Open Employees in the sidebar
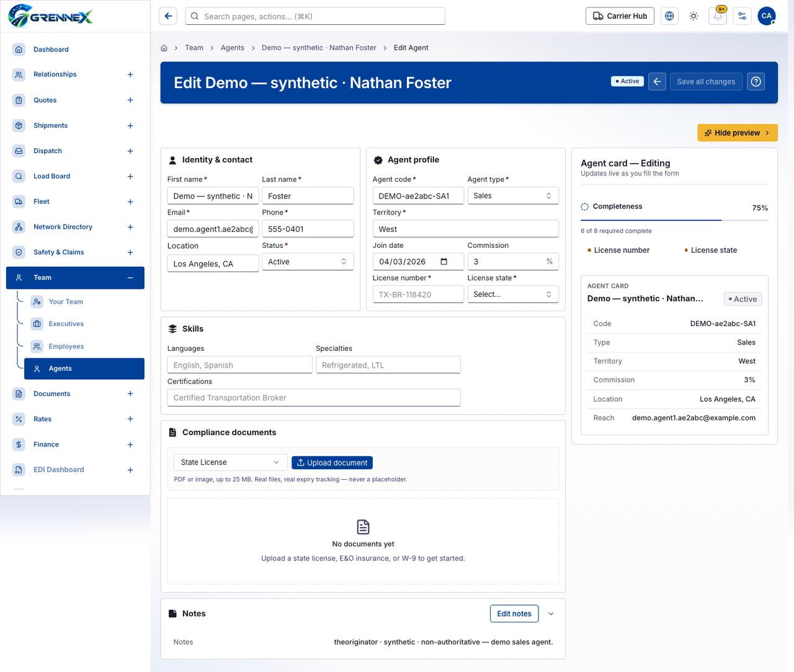The image size is (794, 672). pos(84,347)
